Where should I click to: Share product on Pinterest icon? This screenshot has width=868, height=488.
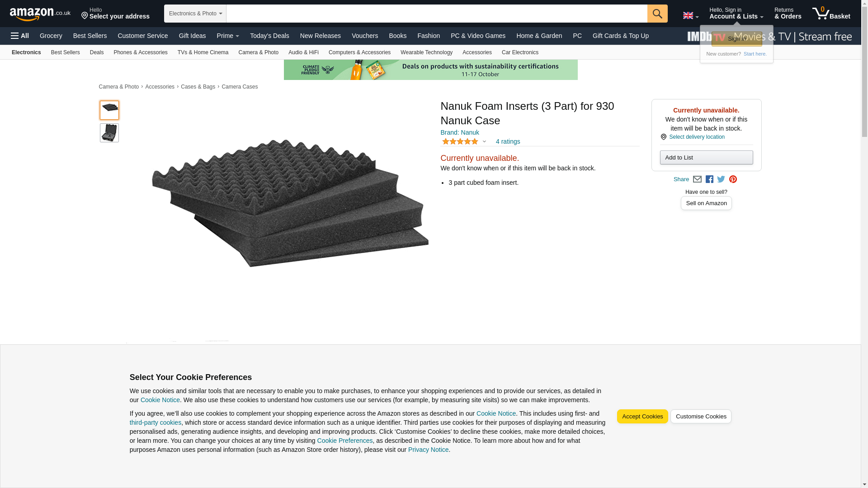click(x=733, y=179)
